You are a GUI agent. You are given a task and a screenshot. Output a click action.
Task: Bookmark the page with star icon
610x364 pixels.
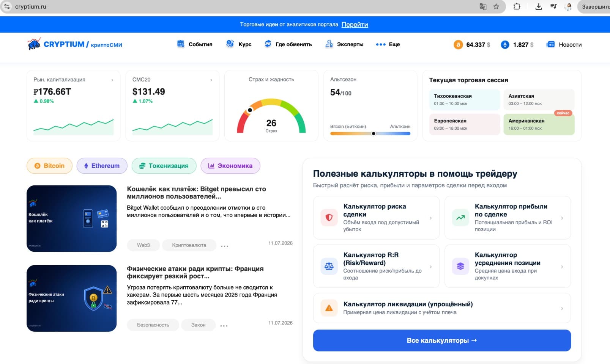pyautogui.click(x=496, y=6)
